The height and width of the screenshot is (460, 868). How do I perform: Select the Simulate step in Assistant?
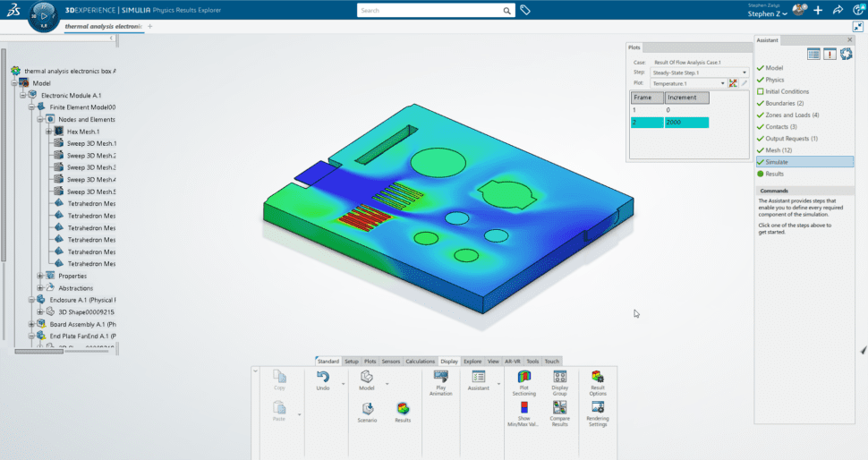pyautogui.click(x=777, y=162)
